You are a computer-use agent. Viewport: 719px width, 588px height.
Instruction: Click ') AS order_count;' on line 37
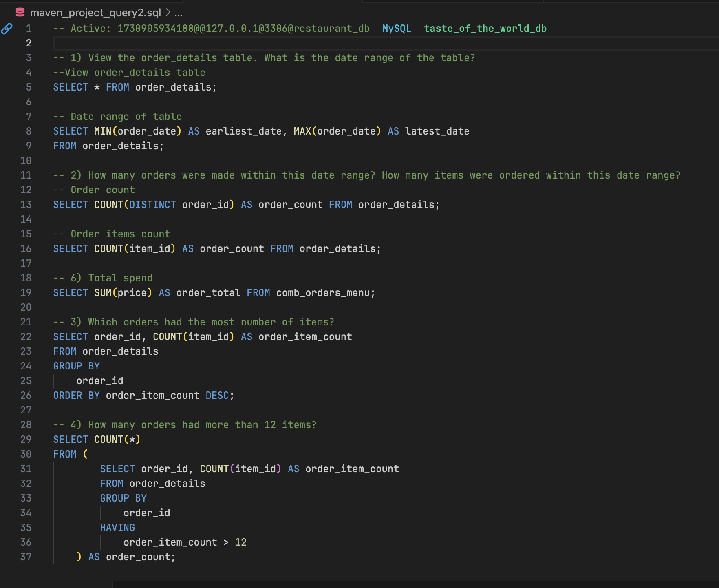click(126, 557)
